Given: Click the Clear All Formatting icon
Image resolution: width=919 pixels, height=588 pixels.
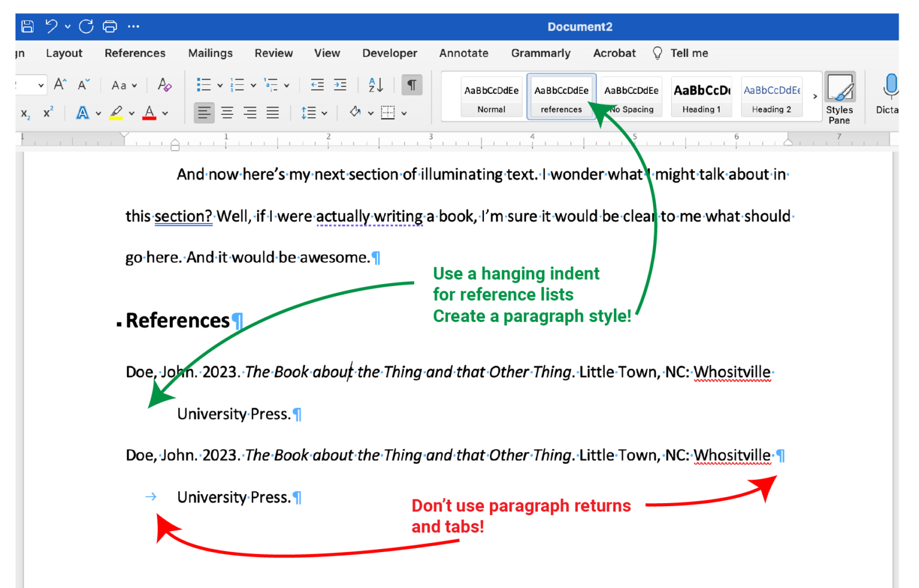Looking at the screenshot, I should coord(164,85).
